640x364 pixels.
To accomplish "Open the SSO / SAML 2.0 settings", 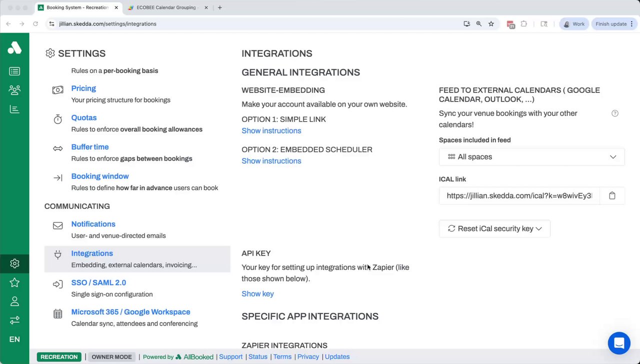I will 98,282.
